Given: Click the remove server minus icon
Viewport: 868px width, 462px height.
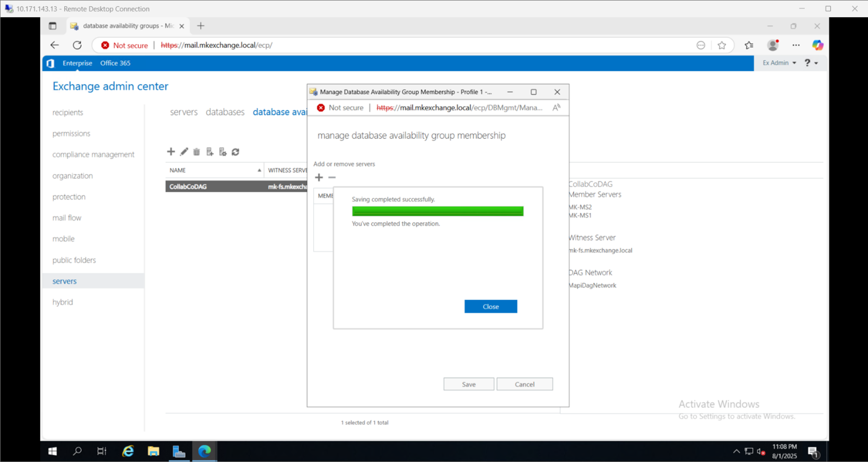Looking at the screenshot, I should point(332,177).
